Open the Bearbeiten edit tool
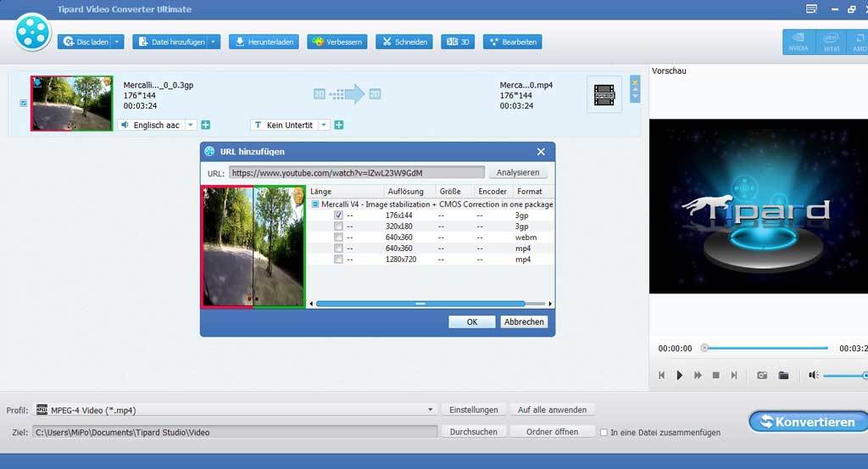This screenshot has height=469, width=868. [513, 42]
